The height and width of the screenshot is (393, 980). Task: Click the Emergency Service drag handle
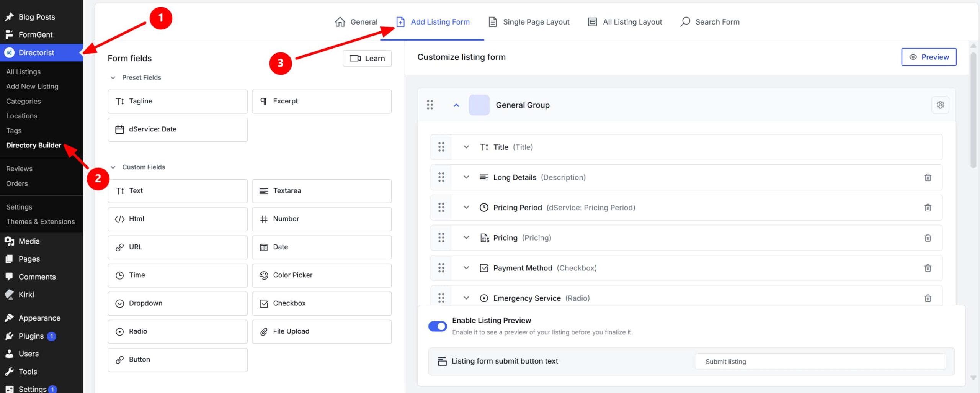(x=441, y=298)
